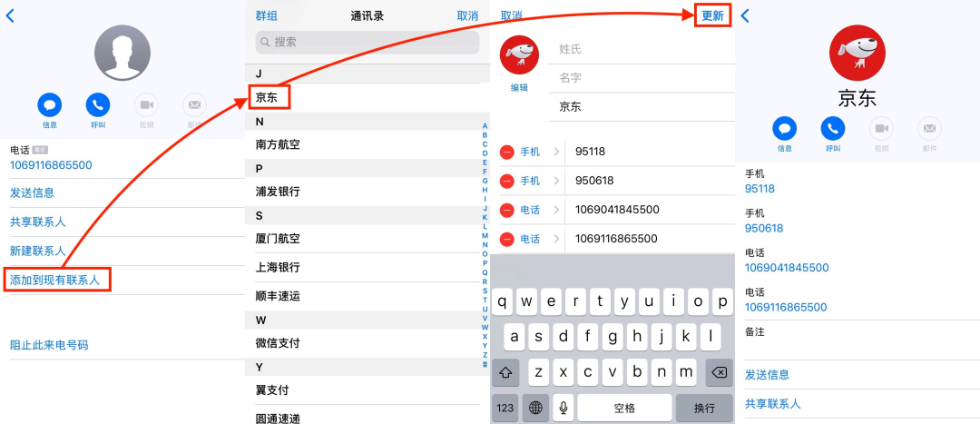Jump to letter S in the alphabet index
This screenshot has height=424, width=980.
point(485,291)
